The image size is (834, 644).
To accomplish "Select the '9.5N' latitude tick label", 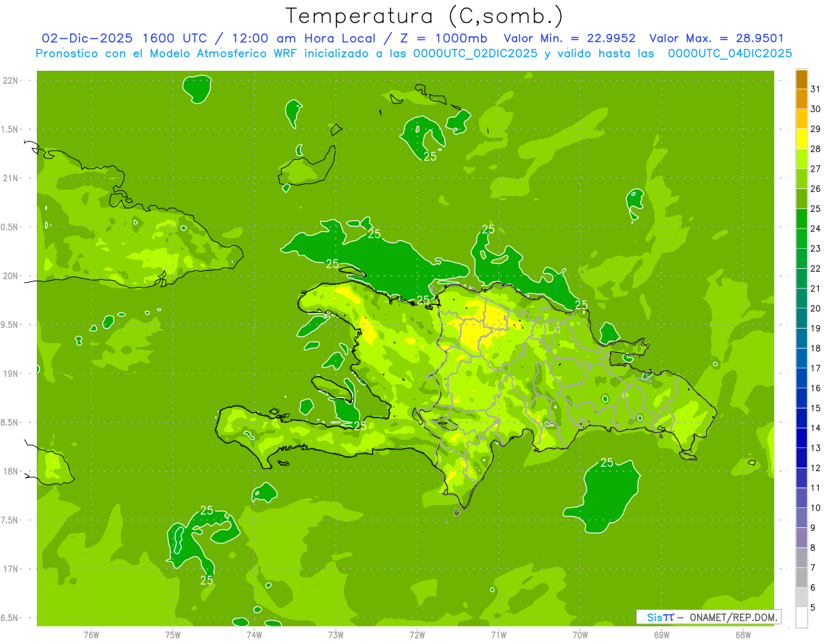I will tap(10, 324).
